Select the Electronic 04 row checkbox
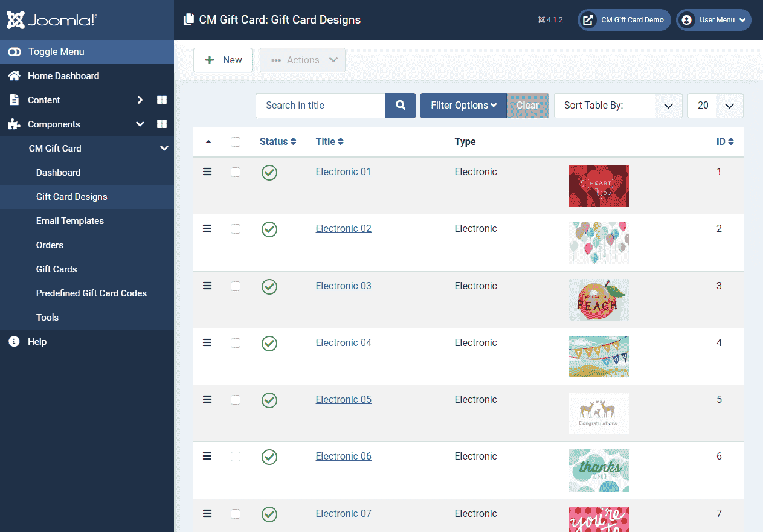The width and height of the screenshot is (763, 532). 236,343
